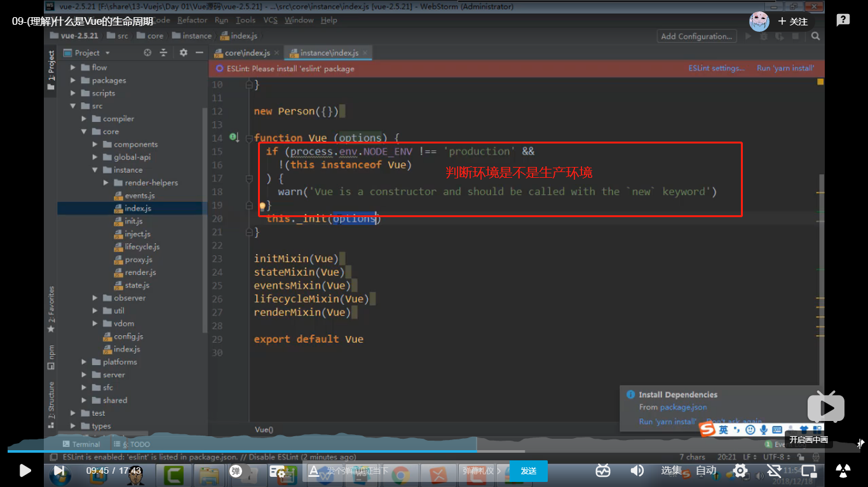Hide the Project panel with minus icon

point(200,53)
